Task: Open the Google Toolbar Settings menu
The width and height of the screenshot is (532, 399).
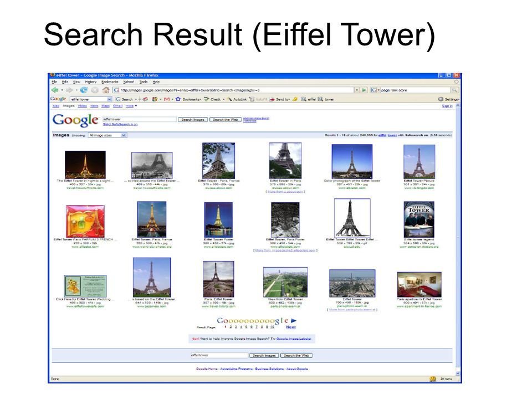Action: [x=448, y=99]
